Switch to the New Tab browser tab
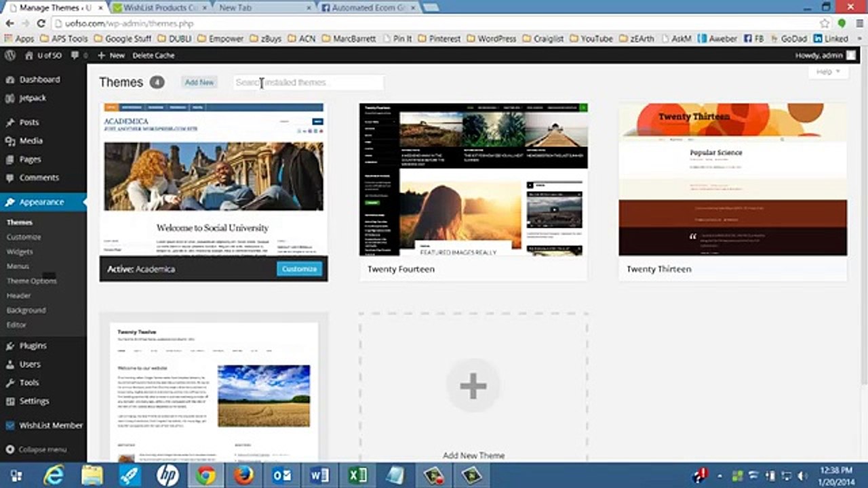This screenshot has width=868, height=488. coord(262,7)
